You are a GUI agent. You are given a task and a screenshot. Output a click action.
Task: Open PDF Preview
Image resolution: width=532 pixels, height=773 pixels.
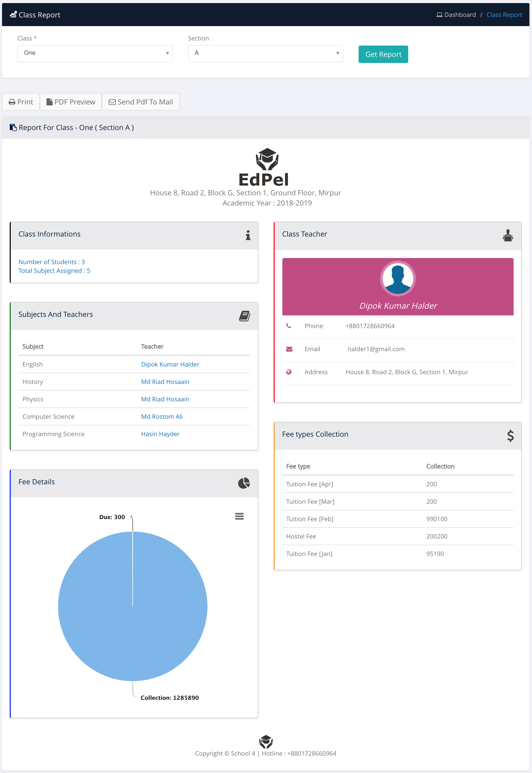[71, 102]
